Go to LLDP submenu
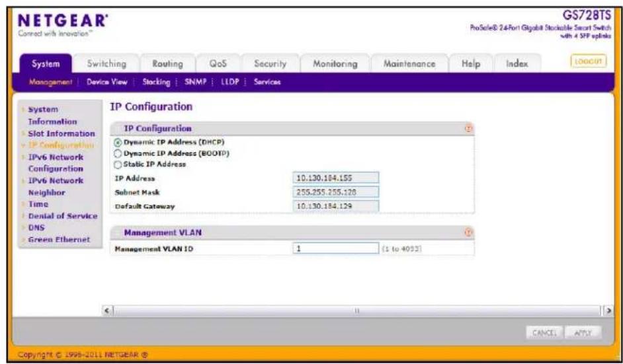623x364 pixels. click(x=230, y=82)
